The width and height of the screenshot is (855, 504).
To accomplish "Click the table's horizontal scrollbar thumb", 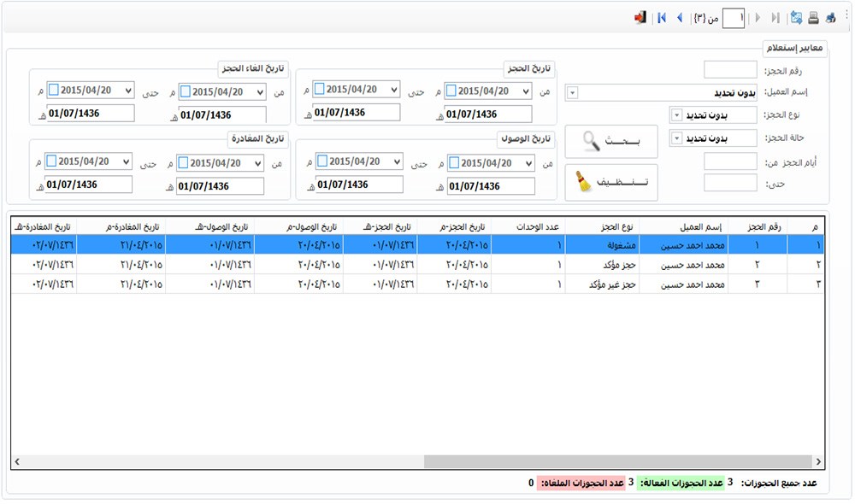I will coord(616,461).
